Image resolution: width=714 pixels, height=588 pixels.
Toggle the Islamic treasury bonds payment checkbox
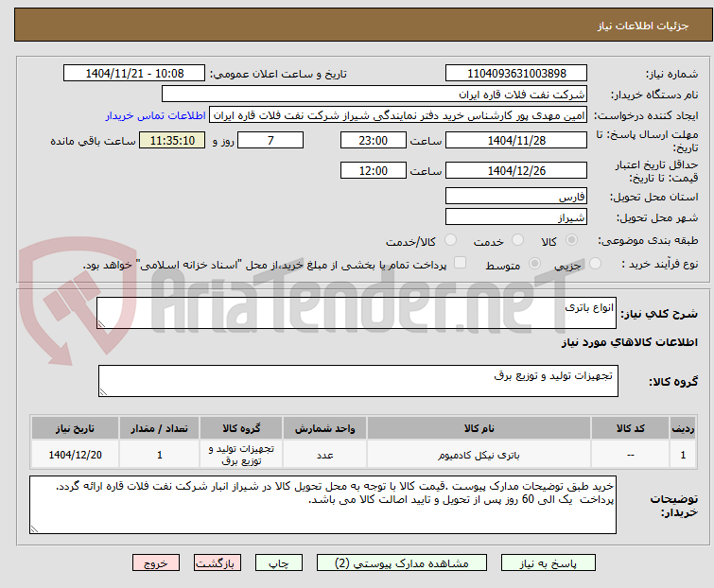(461, 263)
